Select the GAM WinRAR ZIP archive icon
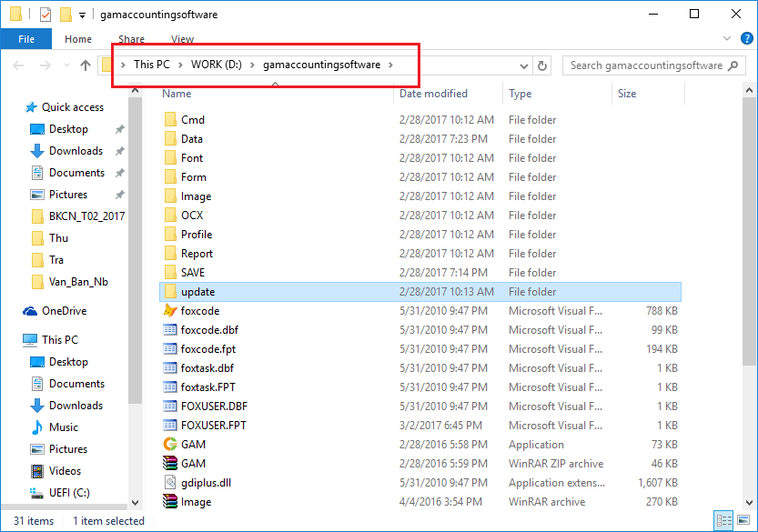 (170, 464)
